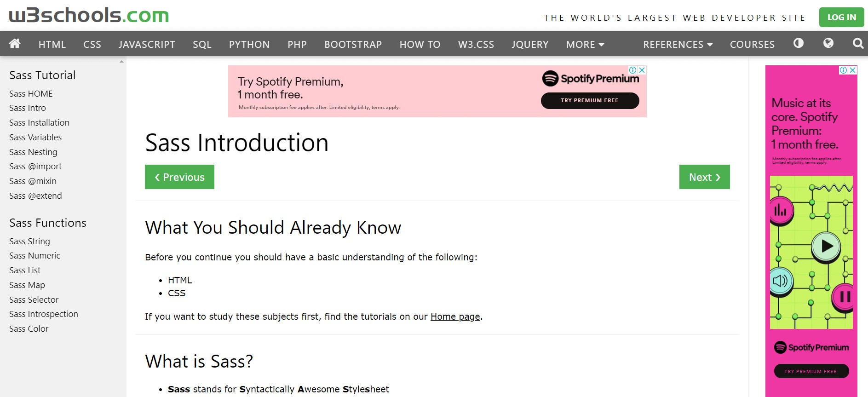
Task: Click the search magnifier icon
Action: pyautogui.click(x=857, y=43)
